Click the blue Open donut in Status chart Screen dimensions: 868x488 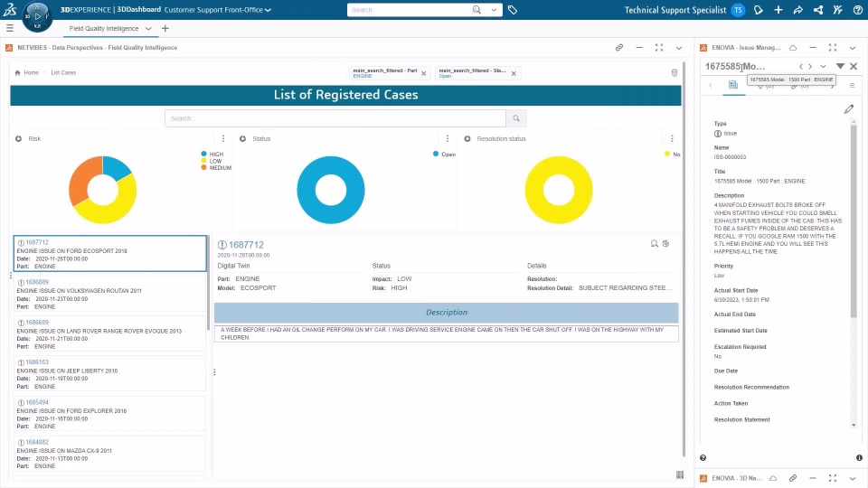(307, 190)
